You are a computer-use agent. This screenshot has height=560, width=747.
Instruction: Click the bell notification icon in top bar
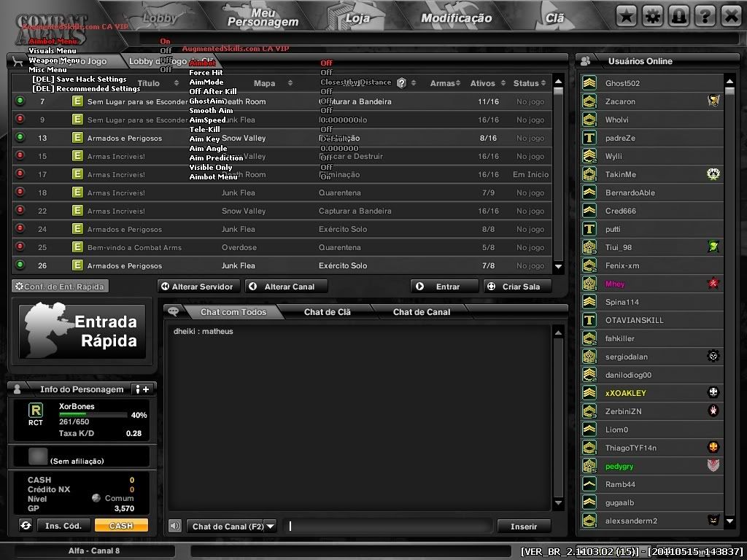point(679,17)
